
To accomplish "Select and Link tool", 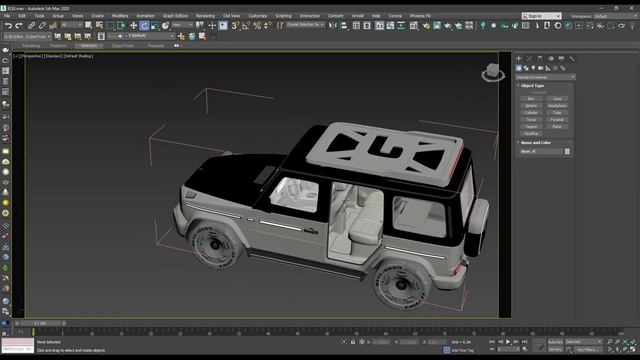I will [31, 26].
